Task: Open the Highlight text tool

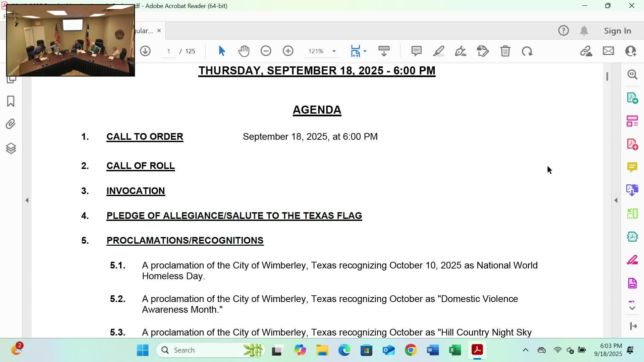Action: point(438,51)
